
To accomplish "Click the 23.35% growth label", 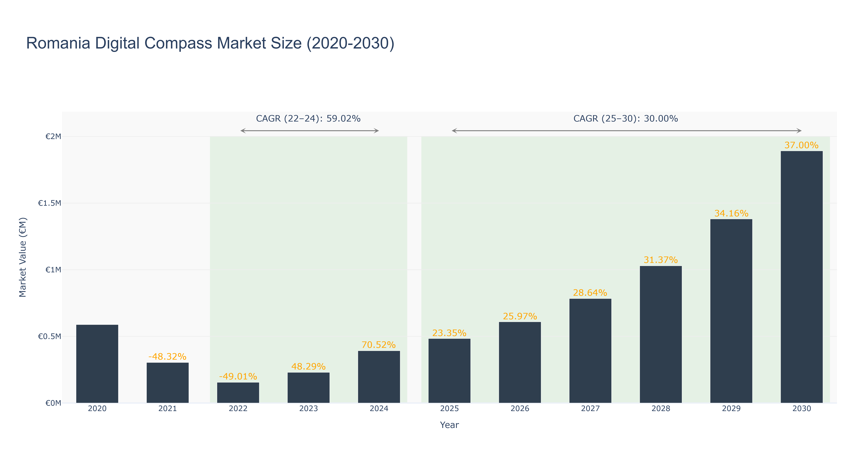I will 449,333.
